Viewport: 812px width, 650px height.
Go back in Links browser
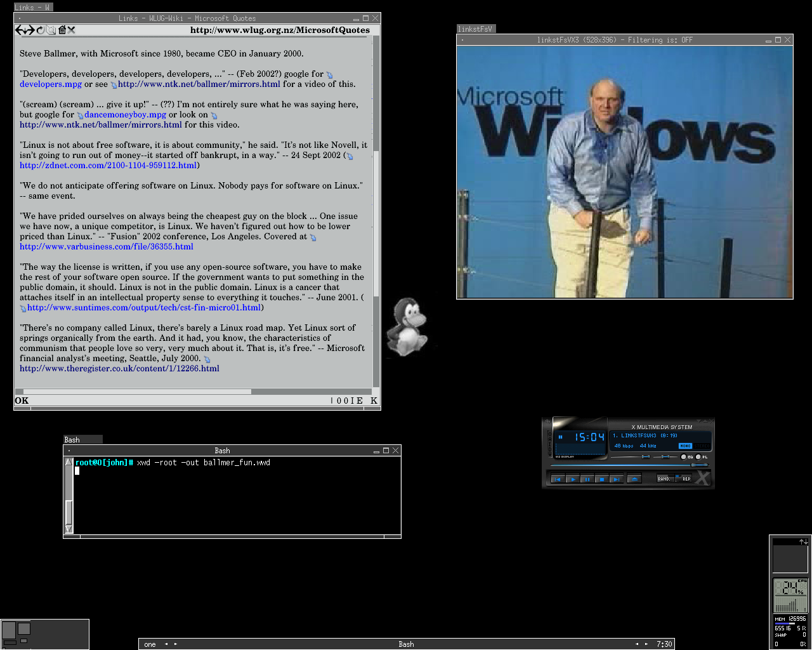[20, 30]
